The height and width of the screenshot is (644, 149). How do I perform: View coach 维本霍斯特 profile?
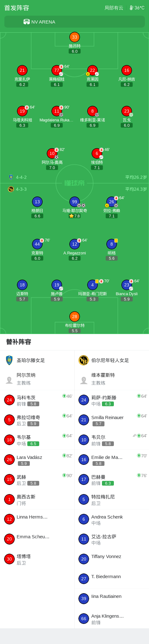coord(112,379)
